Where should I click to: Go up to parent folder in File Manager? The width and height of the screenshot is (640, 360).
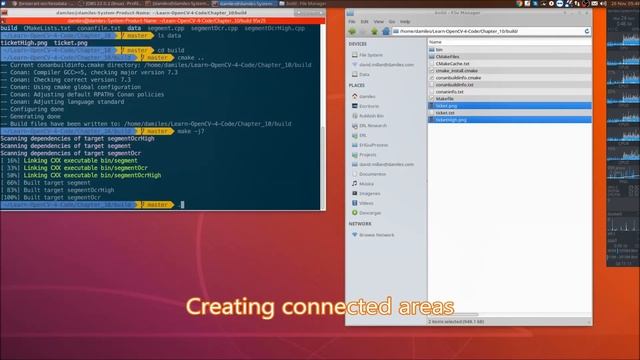tap(374, 31)
